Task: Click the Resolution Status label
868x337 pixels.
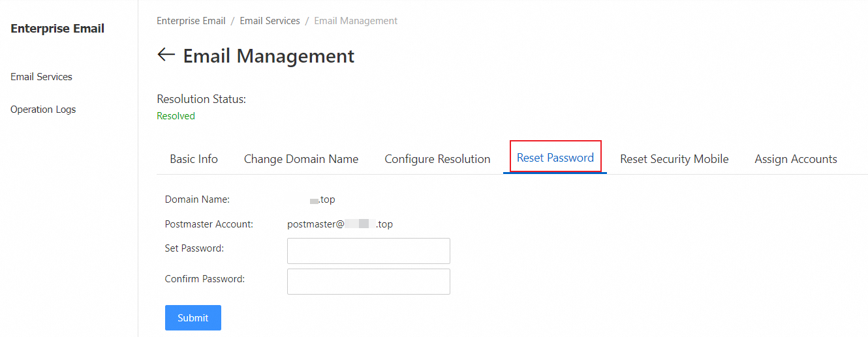Action: (202, 99)
